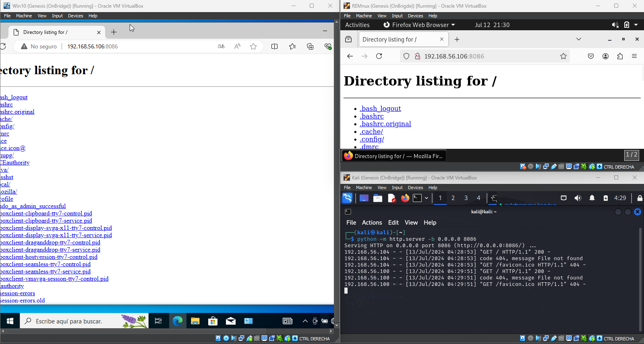
Task: Open Actions menu in Kali terminal
Action: (x=372, y=223)
